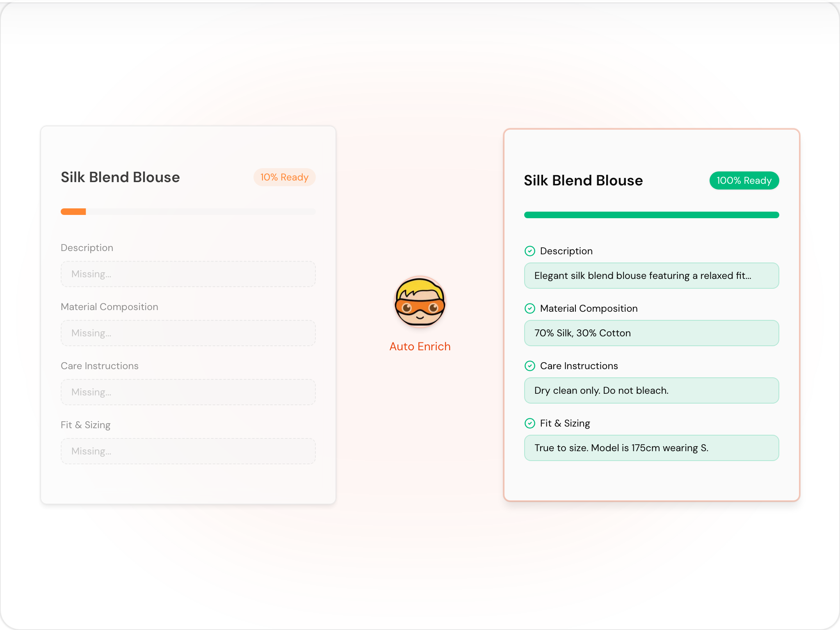840x630 pixels.
Task: Focus the missing Fit & Sizing field
Action: coord(188,451)
